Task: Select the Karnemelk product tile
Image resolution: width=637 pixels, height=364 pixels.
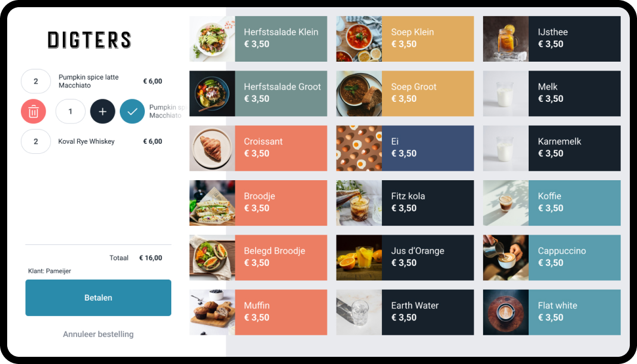Action: click(552, 148)
